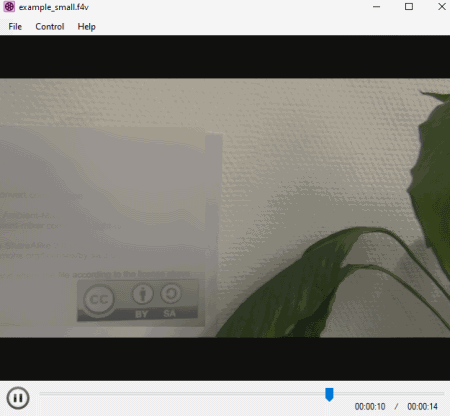450x416 pixels.
Task: Minimize the video player window
Action: [x=376, y=7]
